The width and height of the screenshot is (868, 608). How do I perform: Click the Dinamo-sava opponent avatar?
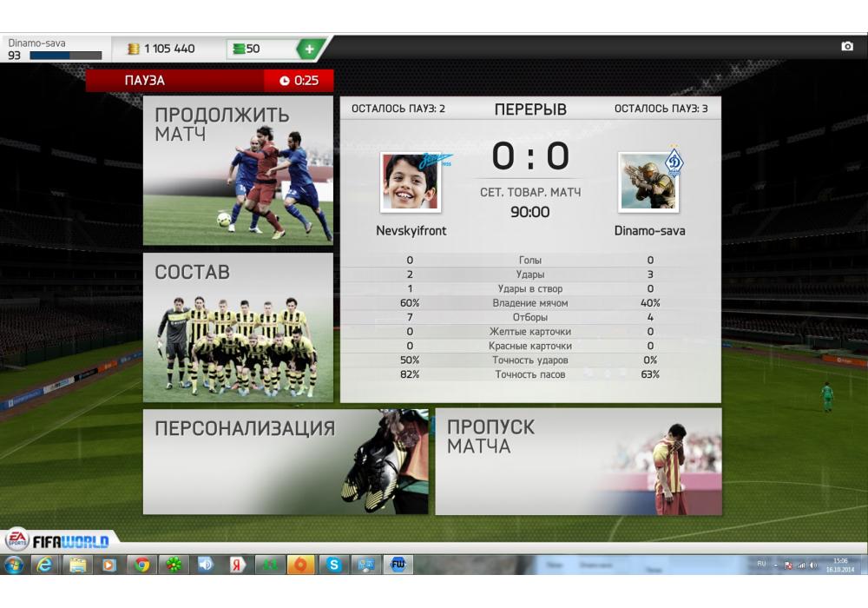point(648,182)
